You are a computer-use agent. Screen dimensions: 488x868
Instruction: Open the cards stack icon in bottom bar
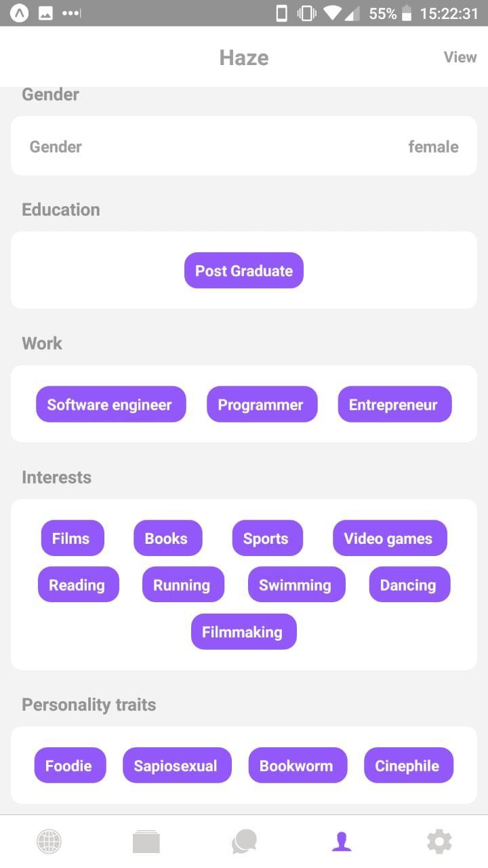point(146,842)
